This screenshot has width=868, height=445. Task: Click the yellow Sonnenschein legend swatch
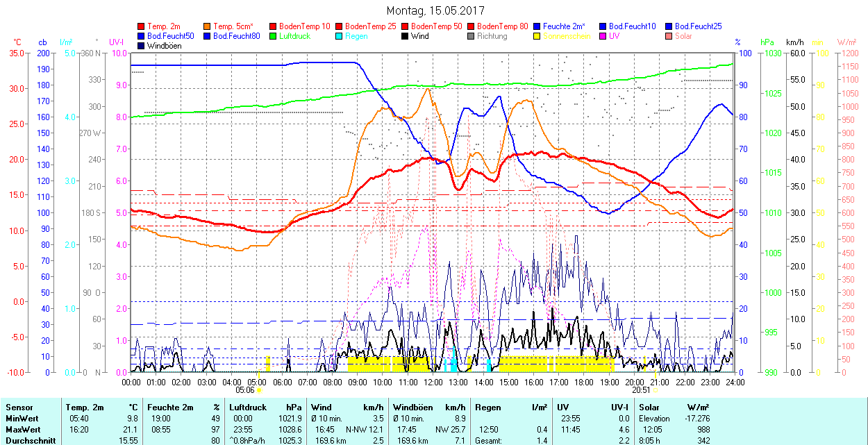pyautogui.click(x=537, y=36)
